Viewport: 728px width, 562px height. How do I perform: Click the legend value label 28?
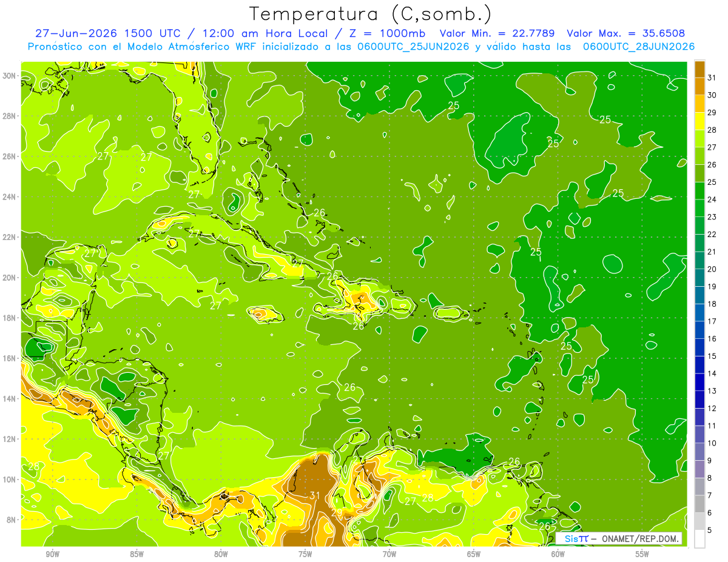(x=712, y=130)
